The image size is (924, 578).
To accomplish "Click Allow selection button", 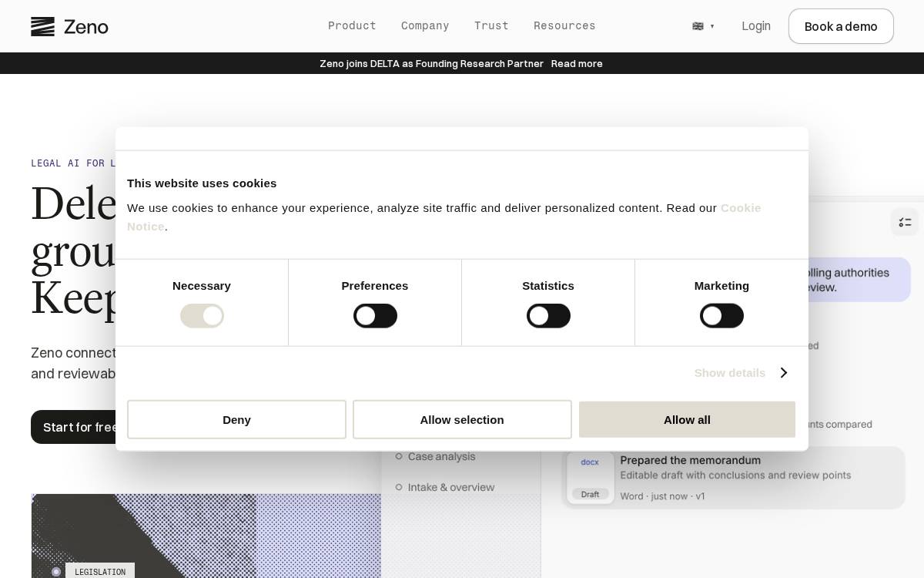I will click(x=462, y=419).
